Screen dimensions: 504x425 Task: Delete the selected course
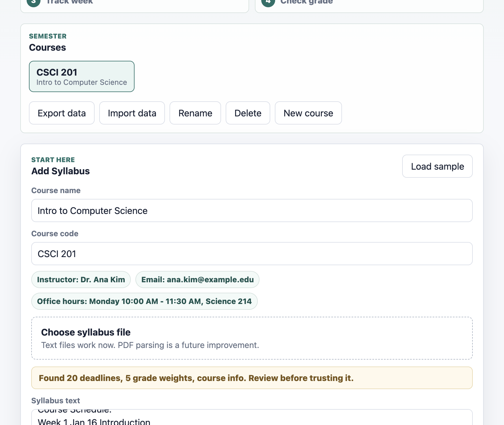coord(248,113)
